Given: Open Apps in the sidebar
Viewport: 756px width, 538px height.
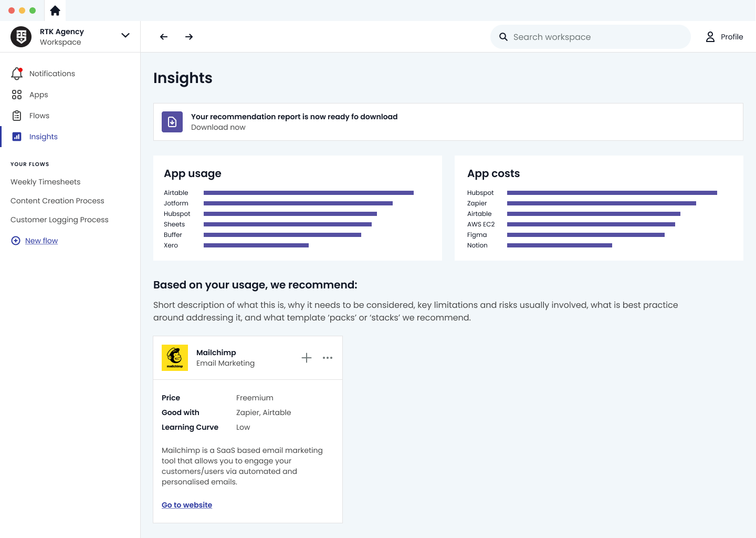Looking at the screenshot, I should (38, 95).
